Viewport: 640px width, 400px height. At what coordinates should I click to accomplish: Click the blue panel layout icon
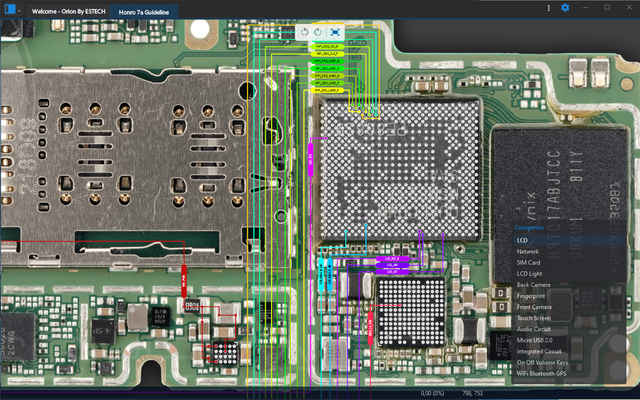[x=8, y=9]
